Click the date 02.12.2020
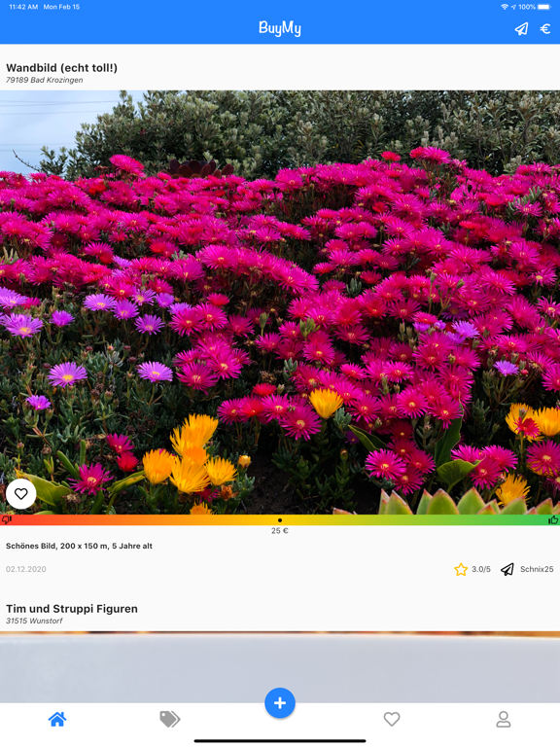This screenshot has width=560, height=747. click(x=25, y=569)
